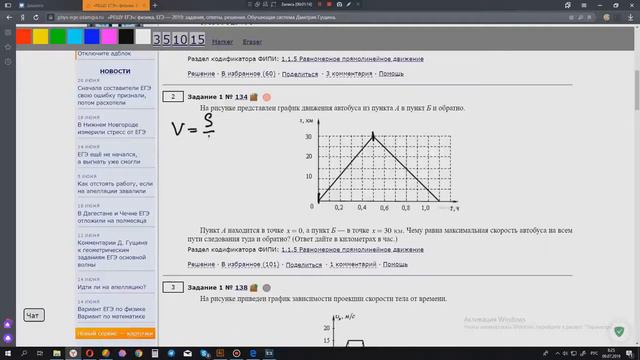The width and height of the screenshot is (640, 360).
Task: Pick the magenta marker color
Action: coord(109,37)
